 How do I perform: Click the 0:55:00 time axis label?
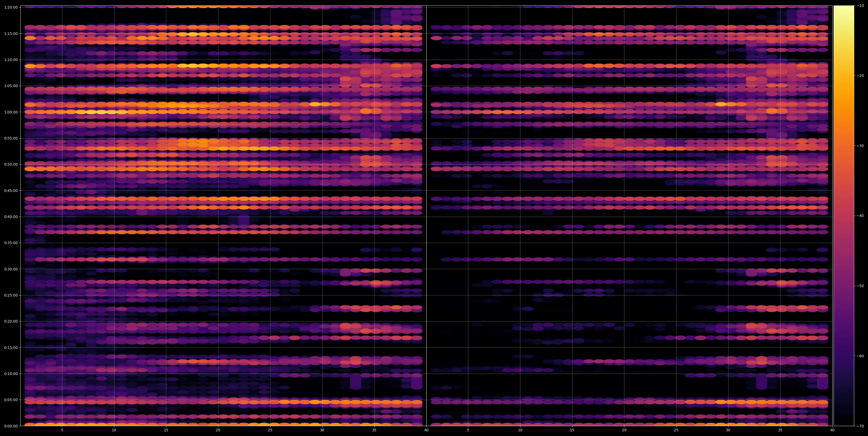click(x=11, y=138)
